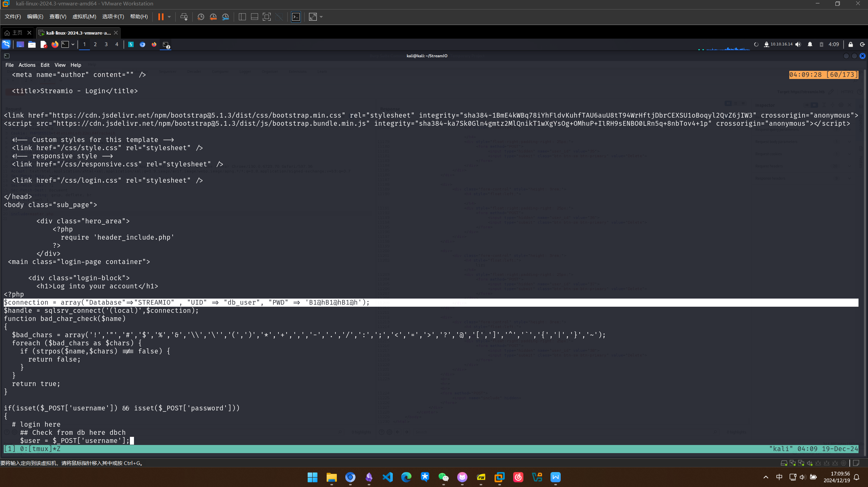Toggle the VMware console view button
The width and height of the screenshot is (868, 487).
(x=296, y=17)
